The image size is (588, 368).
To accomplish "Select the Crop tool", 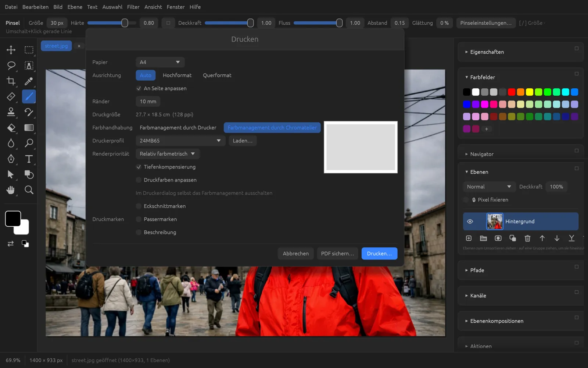I will coord(11,81).
